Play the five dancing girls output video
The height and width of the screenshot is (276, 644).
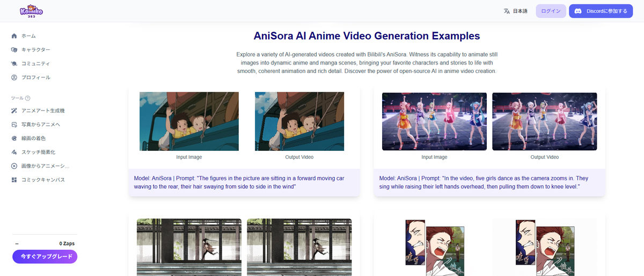(x=545, y=121)
